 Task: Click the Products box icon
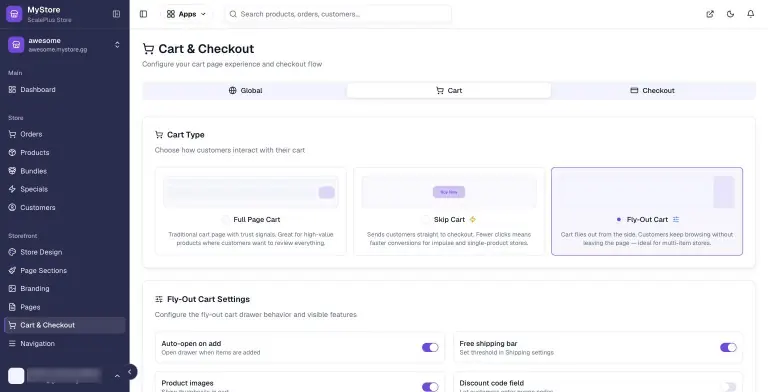12,152
